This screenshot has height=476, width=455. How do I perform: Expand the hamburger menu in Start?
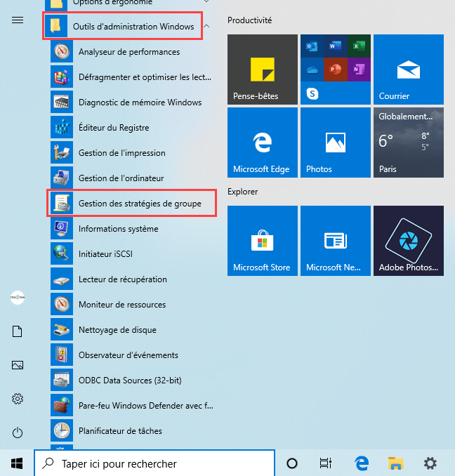tap(18, 20)
